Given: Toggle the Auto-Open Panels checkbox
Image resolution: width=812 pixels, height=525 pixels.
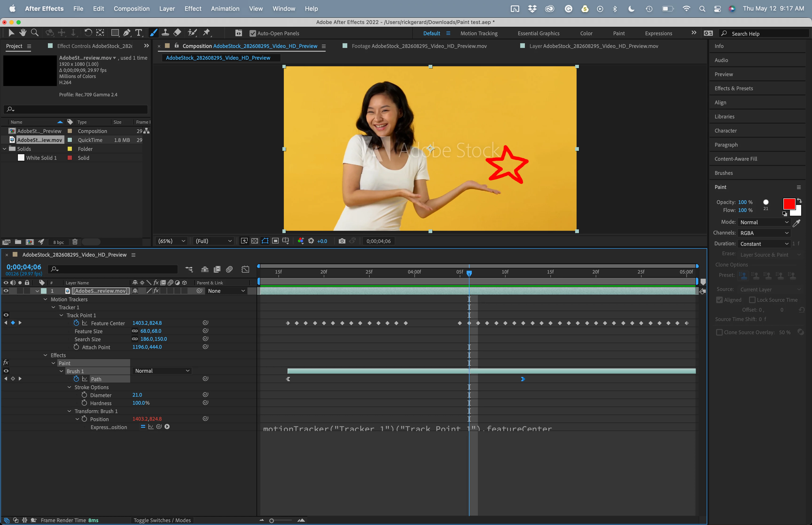Looking at the screenshot, I should [x=253, y=33].
